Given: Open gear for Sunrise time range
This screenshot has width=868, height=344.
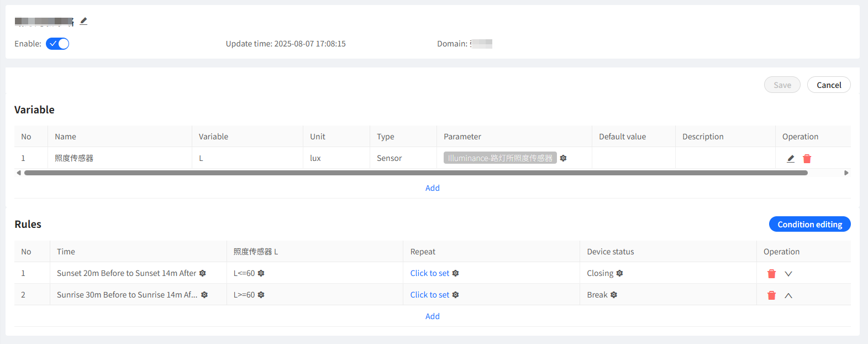Looking at the screenshot, I should [x=204, y=295].
